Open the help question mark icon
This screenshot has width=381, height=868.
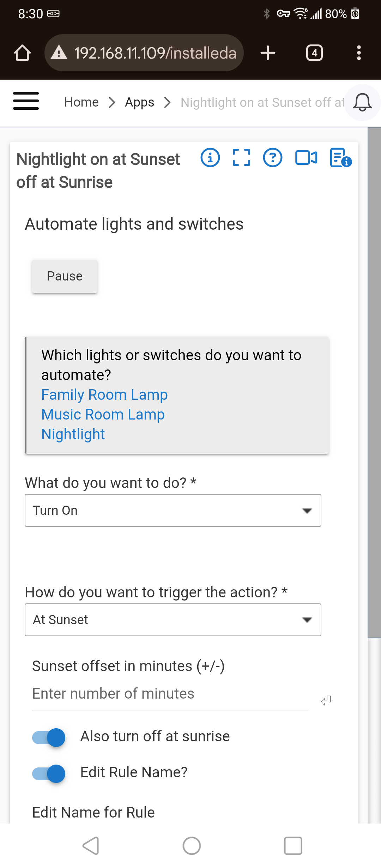click(273, 158)
